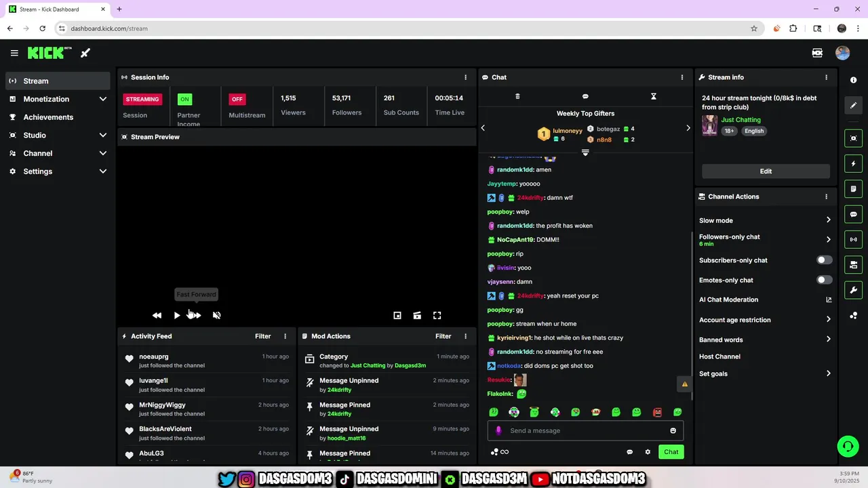This screenshot has height=488, width=868.
Task: Click the angry red emote
Action: pyautogui.click(x=656, y=412)
